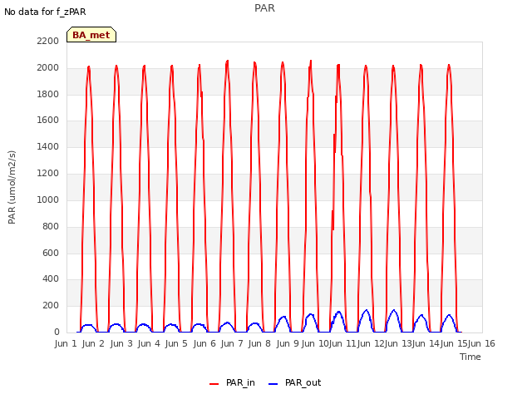
Task: Click the 200 y-axis tick label
Action: 51,305
